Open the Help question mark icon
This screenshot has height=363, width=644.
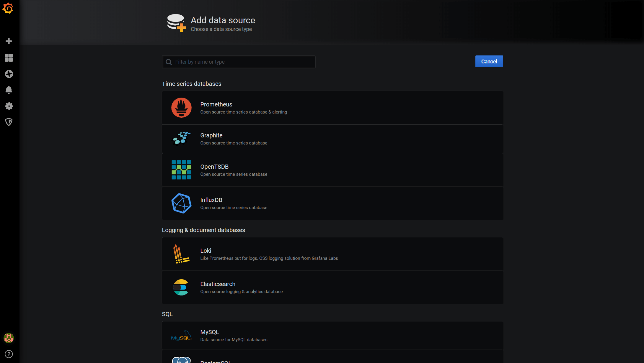tap(9, 354)
